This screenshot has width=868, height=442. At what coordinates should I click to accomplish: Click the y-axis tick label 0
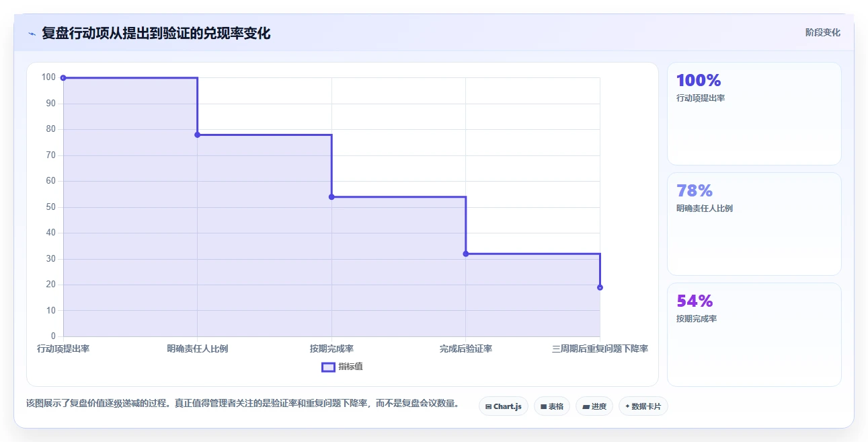coord(53,336)
